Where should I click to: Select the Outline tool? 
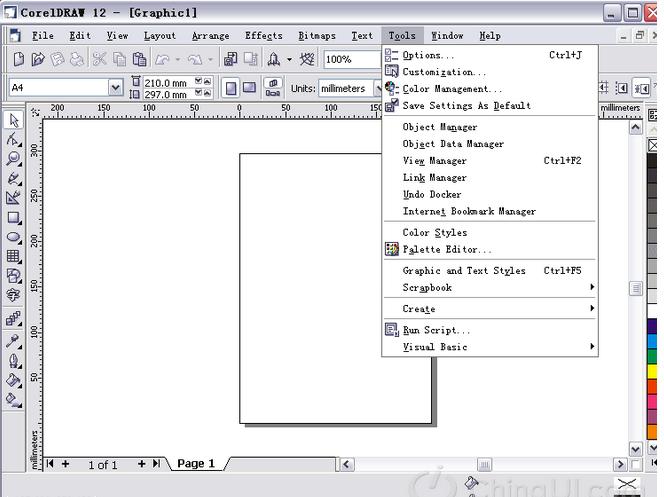[14, 361]
